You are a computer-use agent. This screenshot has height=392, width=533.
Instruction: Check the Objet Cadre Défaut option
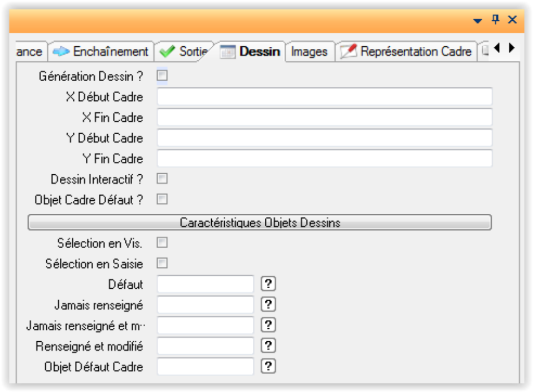click(x=162, y=199)
